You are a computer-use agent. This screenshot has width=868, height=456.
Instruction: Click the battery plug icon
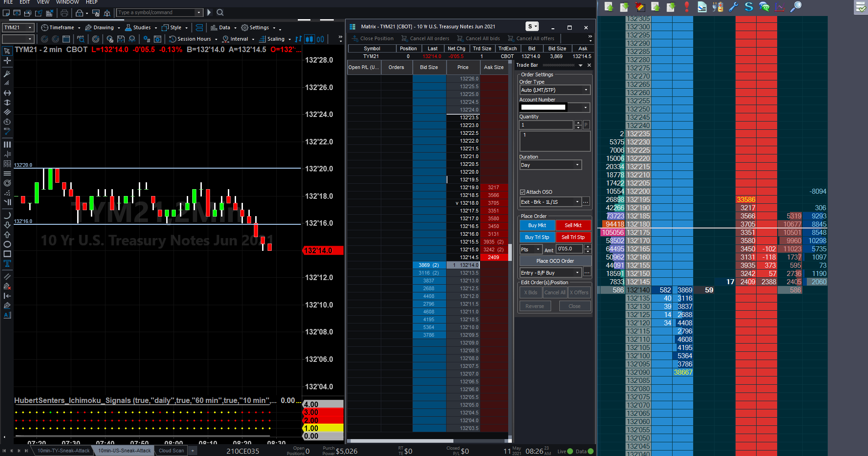718,6
